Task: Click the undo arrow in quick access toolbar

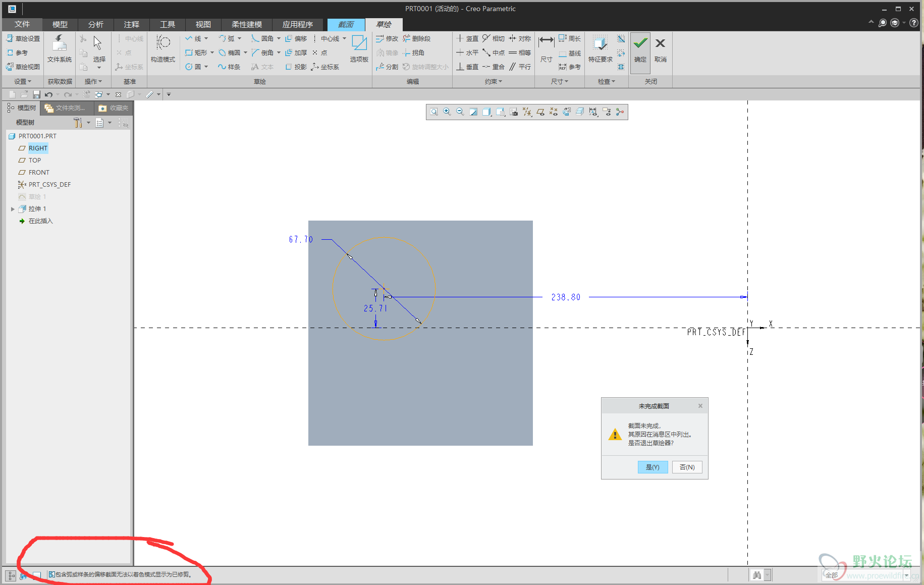Action: pyautogui.click(x=48, y=94)
